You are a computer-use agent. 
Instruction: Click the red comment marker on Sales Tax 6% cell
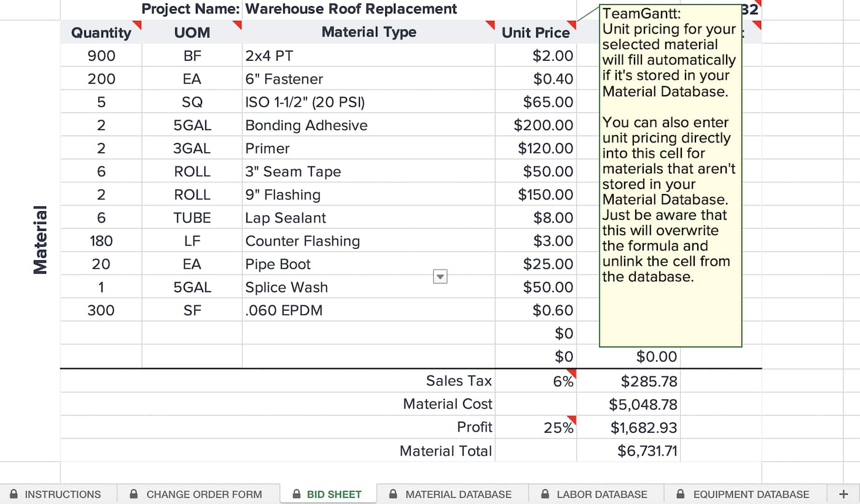573,373
